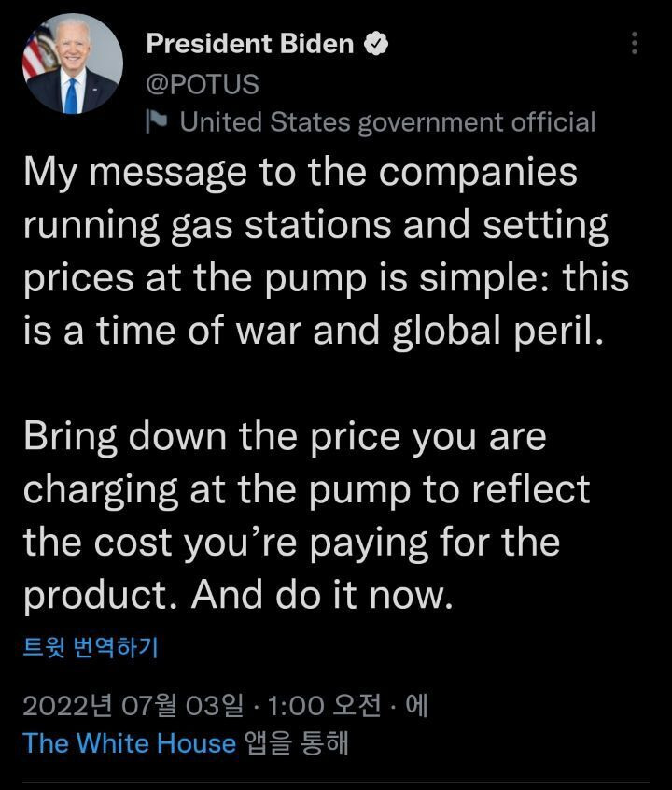Open the @POTUS handle
The width and height of the screenshot is (672, 790).
[203, 83]
